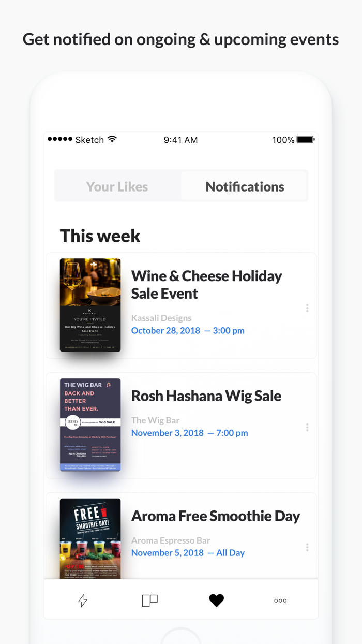Screen dimensions: 362x644
Task: Open options for Aroma Free Smoothie Day
Action: (307, 547)
